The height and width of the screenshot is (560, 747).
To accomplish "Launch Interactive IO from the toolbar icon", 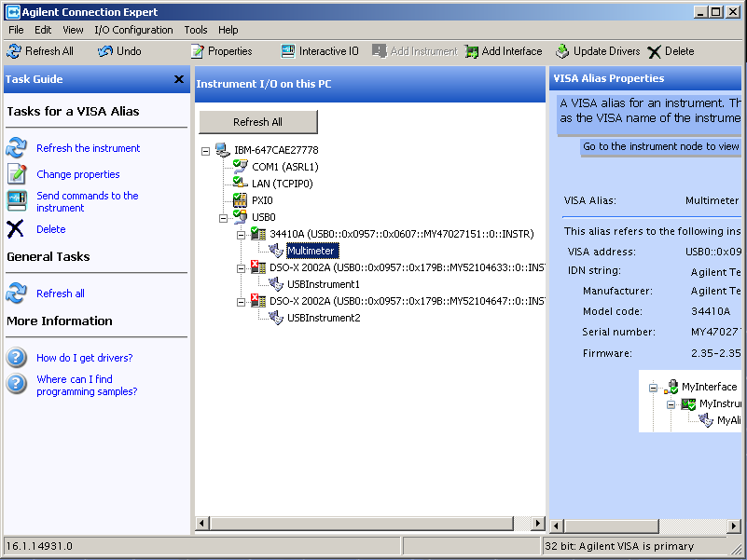I will [x=288, y=51].
